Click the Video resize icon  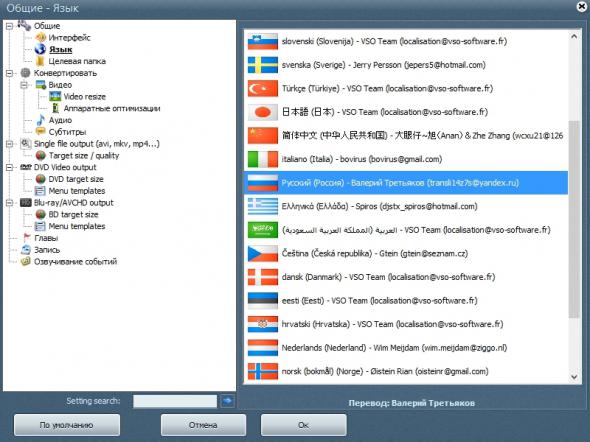pyautogui.click(x=55, y=96)
